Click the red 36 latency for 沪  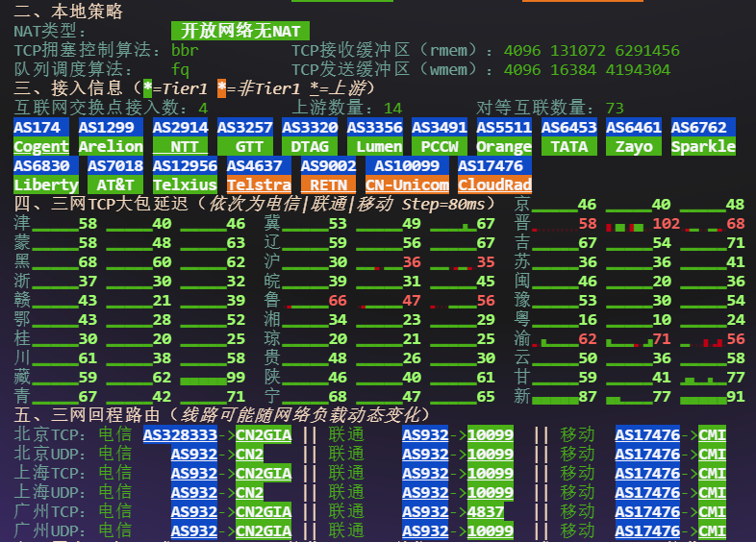412,262
